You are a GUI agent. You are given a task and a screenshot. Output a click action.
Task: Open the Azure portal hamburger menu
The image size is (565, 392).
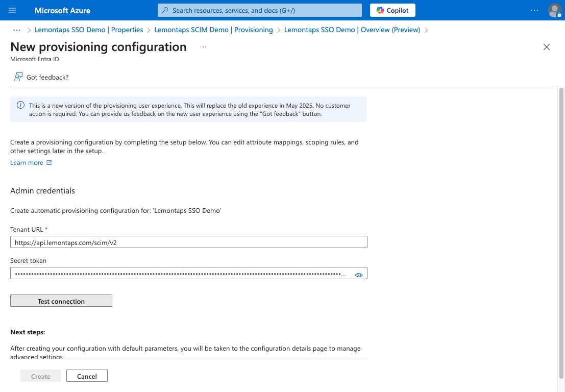[12, 10]
